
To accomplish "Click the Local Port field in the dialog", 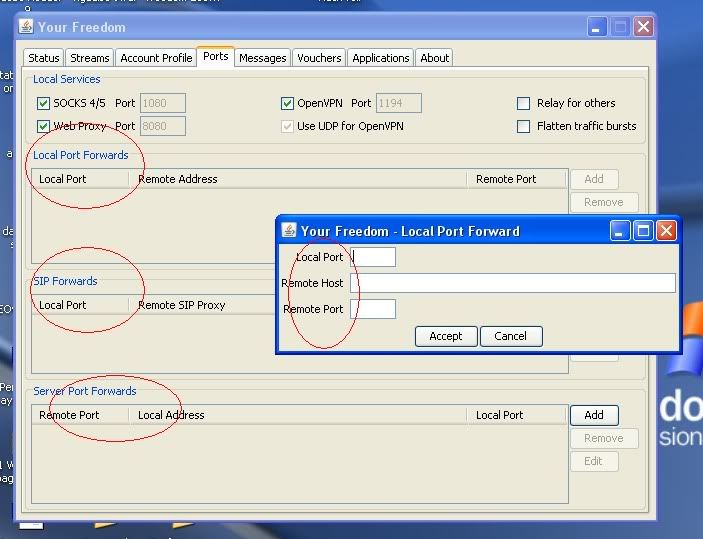I will 373,257.
